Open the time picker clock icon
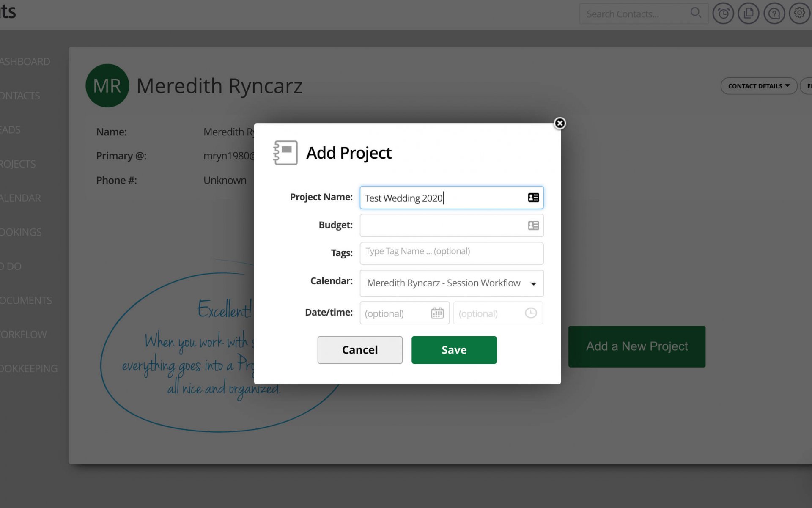 coord(531,313)
